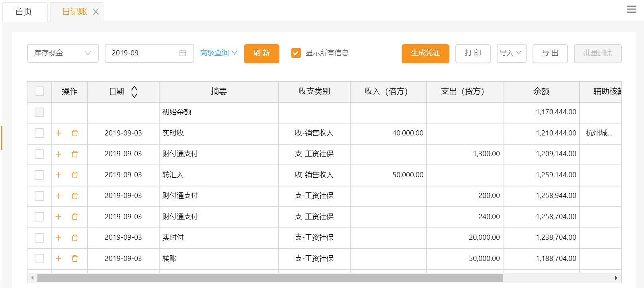Sort by the 日期 column arrows
The height and width of the screenshot is (288, 644).
(135, 92)
